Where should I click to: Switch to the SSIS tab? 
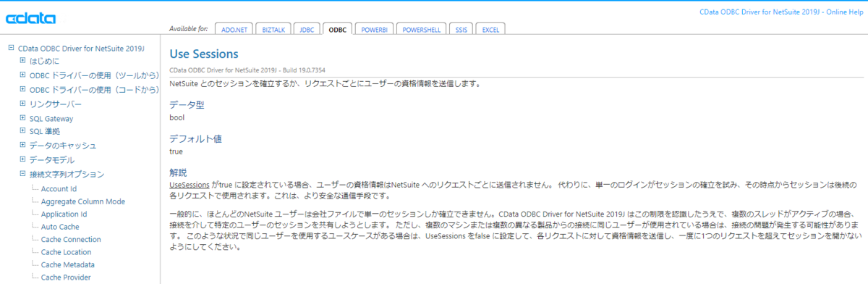tap(461, 29)
